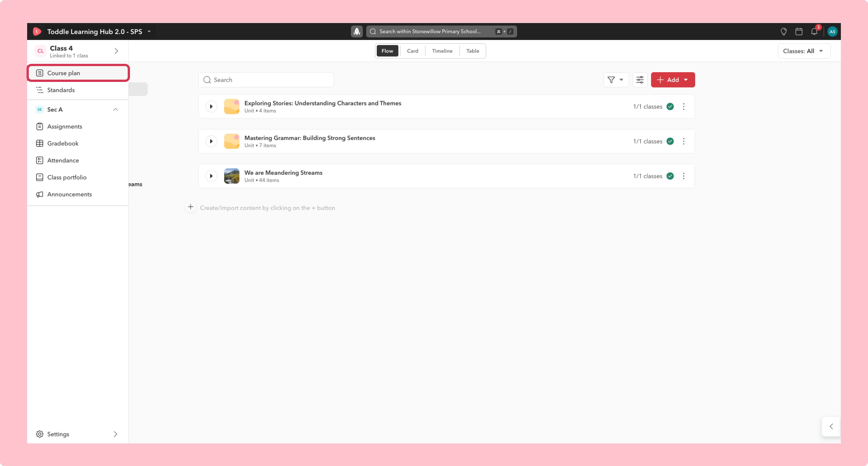Viewport: 868px width, 466px height.
Task: Open the Toddle Learning Hub workspace dropdown
Action: [x=149, y=32]
